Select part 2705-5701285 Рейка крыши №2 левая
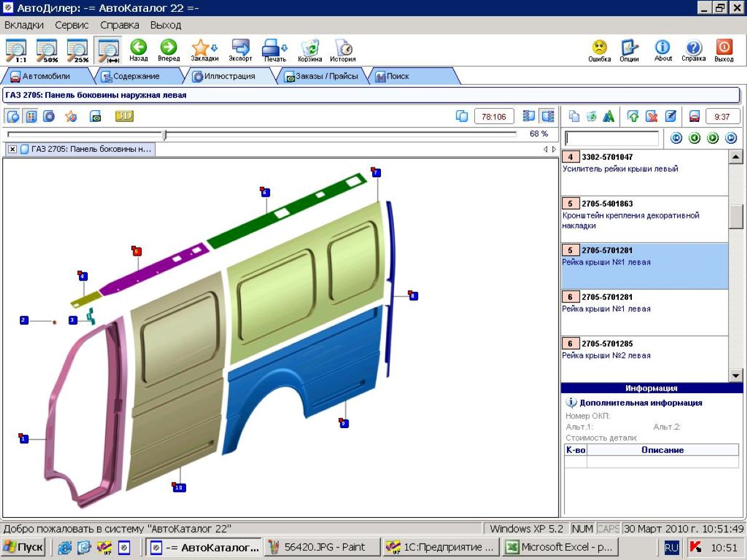Screen dimensions: 747x560 (644, 359)
